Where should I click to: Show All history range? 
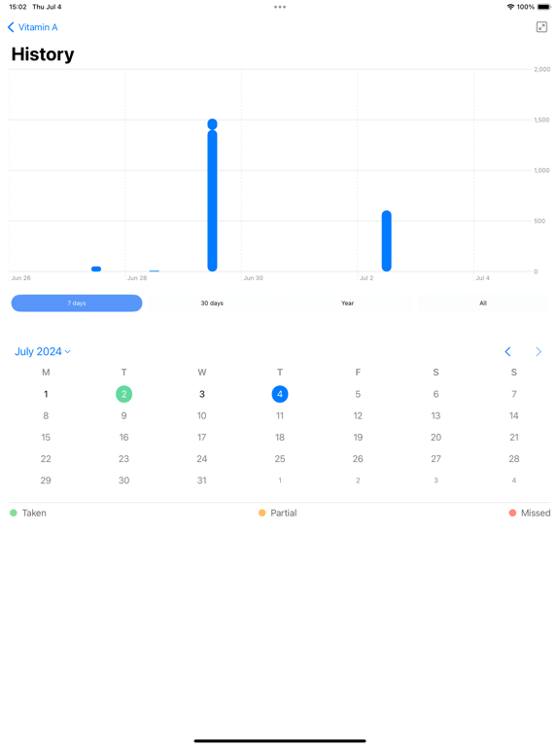click(x=483, y=303)
